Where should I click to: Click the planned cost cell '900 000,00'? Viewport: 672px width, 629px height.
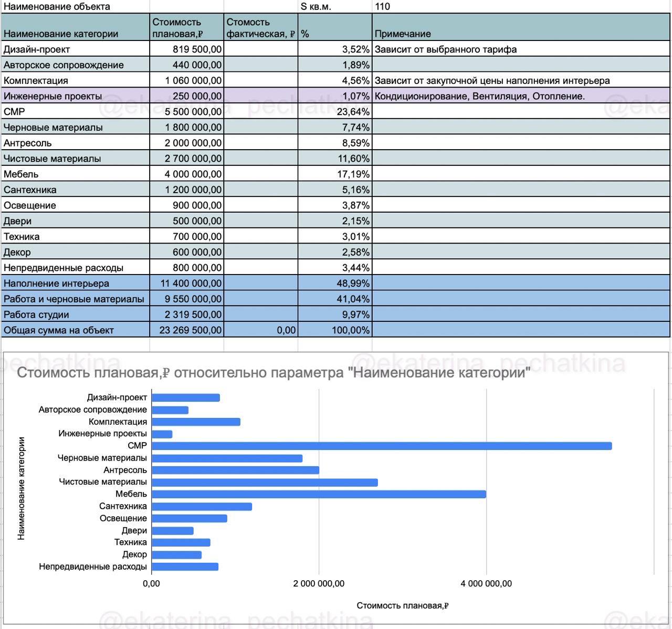[187, 205]
